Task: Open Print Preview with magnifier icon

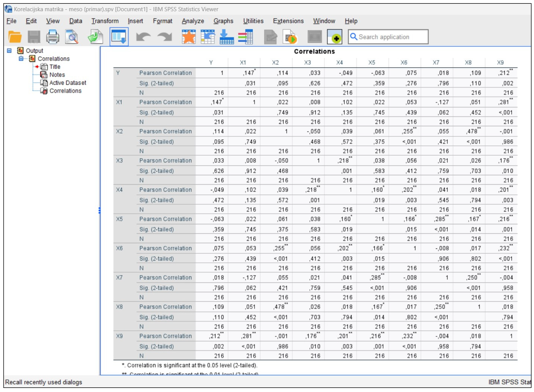Action: pyautogui.click(x=72, y=37)
